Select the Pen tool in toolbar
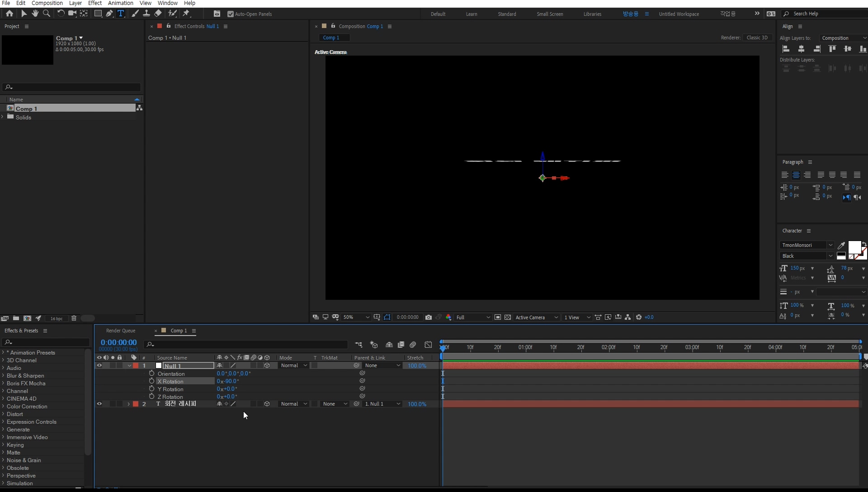Viewport: 868px width, 492px height. tap(109, 14)
